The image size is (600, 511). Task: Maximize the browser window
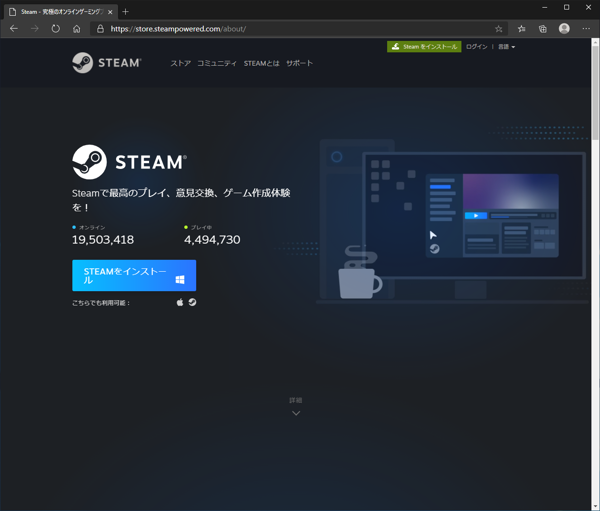point(567,8)
